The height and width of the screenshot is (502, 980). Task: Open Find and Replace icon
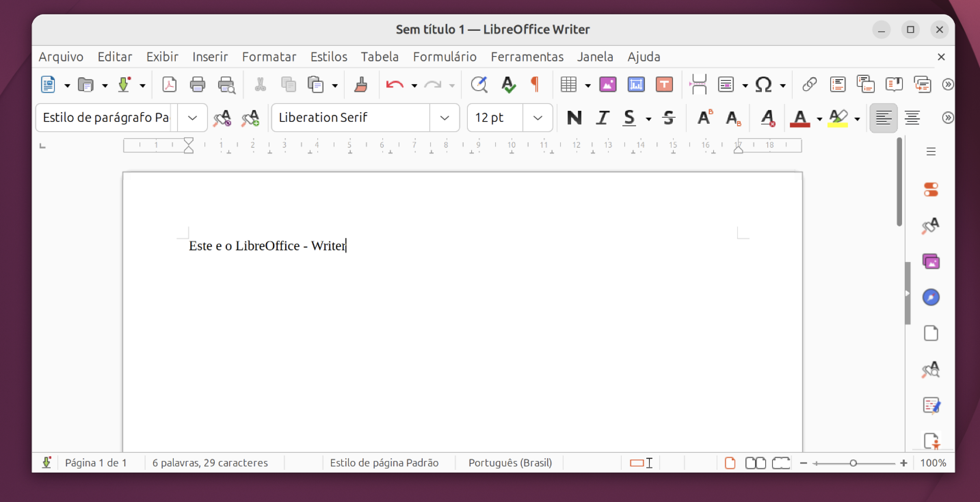click(x=479, y=84)
